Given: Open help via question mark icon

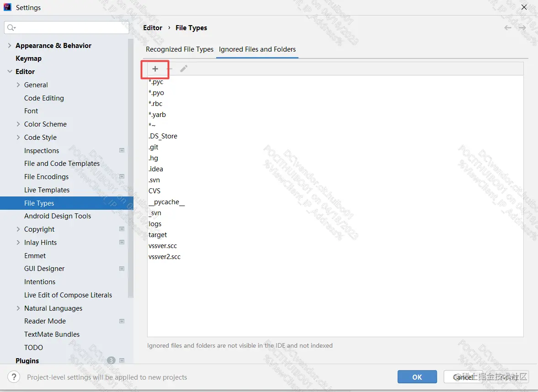Looking at the screenshot, I should point(14,377).
